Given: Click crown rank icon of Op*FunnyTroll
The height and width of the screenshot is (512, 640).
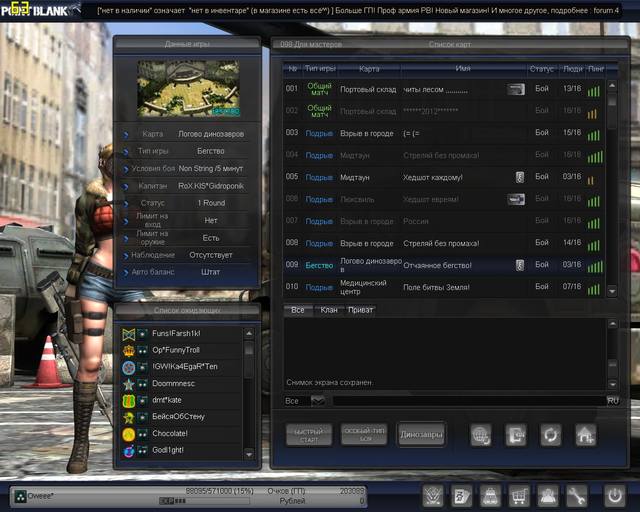Looking at the screenshot, I should (129, 350).
